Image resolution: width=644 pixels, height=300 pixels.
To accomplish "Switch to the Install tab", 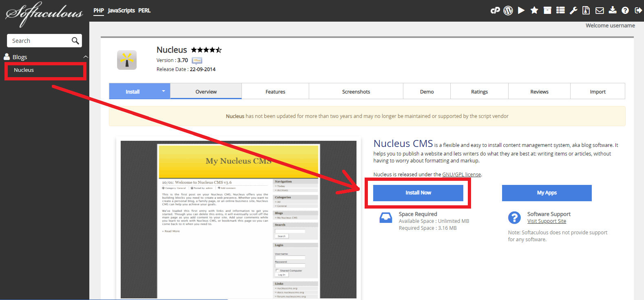I will pos(133,91).
